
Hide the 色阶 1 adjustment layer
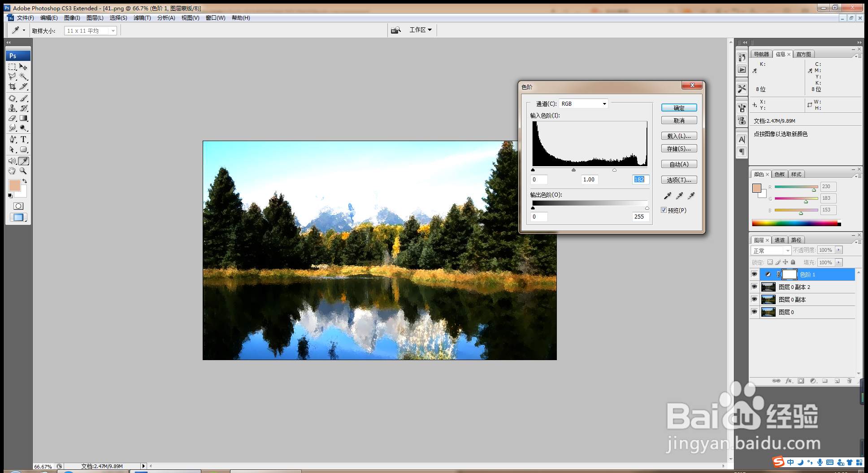754,274
